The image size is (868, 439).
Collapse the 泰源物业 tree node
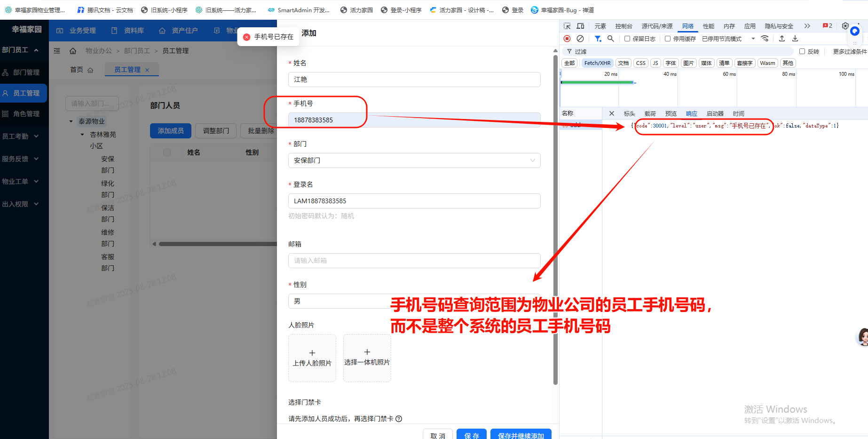[71, 121]
